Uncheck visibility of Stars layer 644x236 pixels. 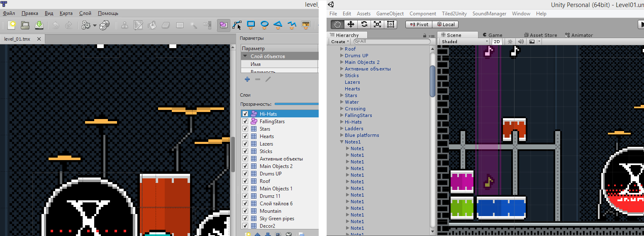click(245, 129)
